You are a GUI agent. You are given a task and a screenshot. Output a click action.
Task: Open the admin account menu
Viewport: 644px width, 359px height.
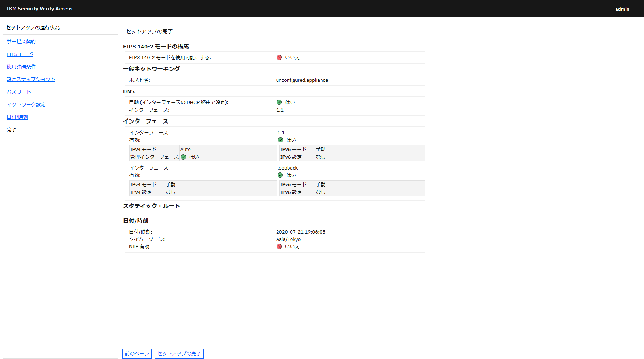click(622, 9)
